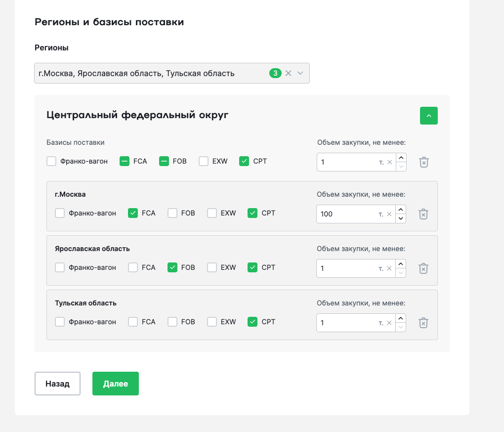Image resolution: width=504 pixels, height=432 pixels.
Task: Check EXW for Ярославская область
Action: (212, 267)
